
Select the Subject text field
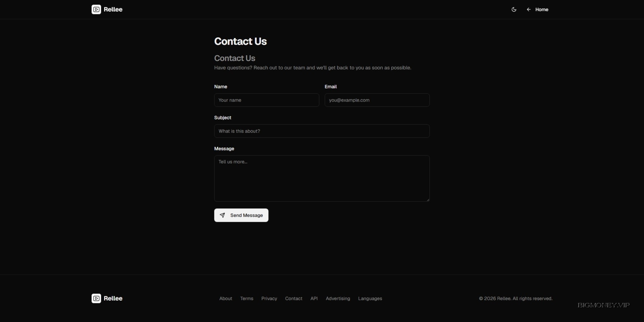[x=322, y=131]
